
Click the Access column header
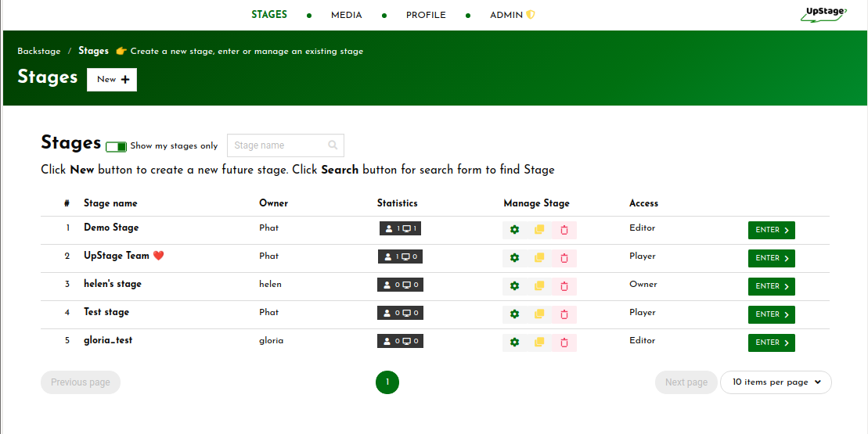[x=644, y=203]
